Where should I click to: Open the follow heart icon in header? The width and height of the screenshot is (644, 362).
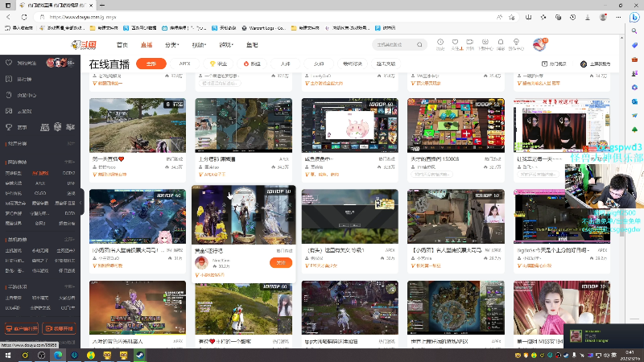pyautogui.click(x=455, y=43)
